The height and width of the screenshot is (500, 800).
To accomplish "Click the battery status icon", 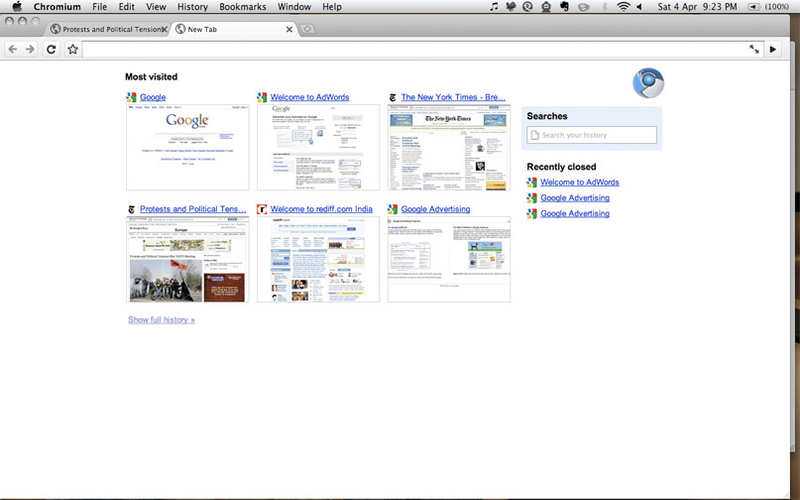I will click(753, 7).
